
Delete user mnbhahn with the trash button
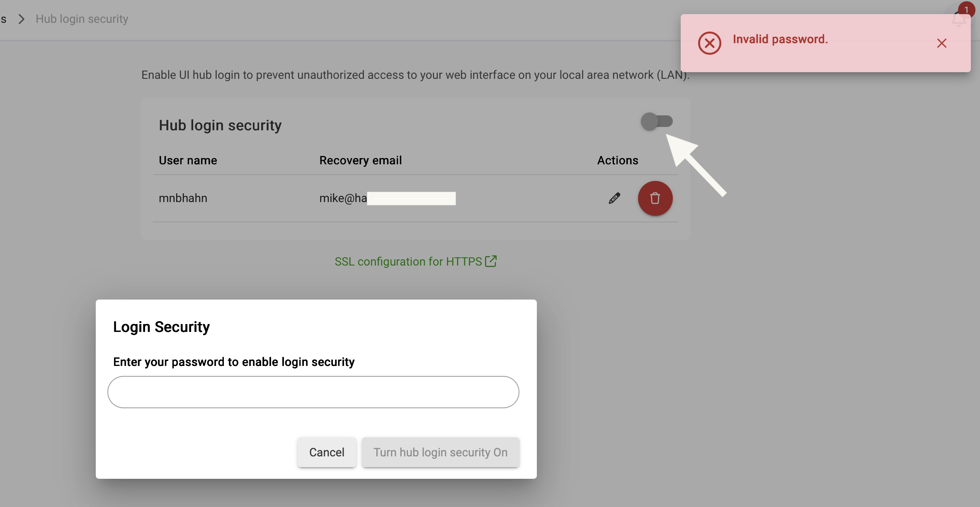click(x=655, y=198)
